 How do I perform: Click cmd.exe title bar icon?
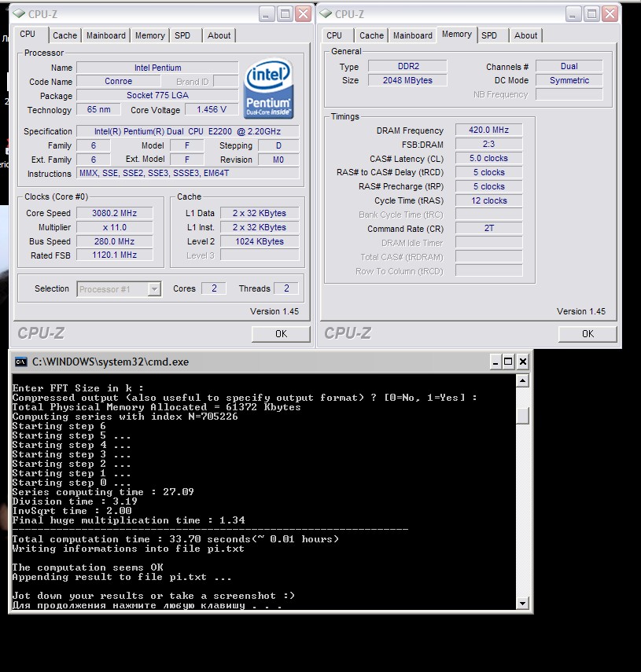pyautogui.click(x=20, y=362)
